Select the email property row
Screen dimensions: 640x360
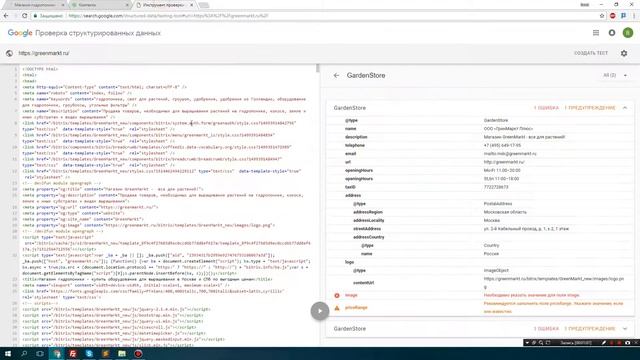(480, 153)
